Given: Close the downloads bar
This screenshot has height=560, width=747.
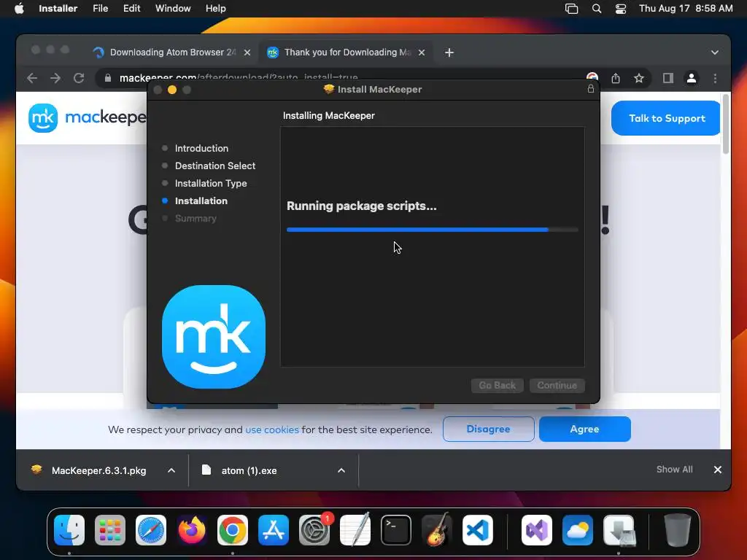Looking at the screenshot, I should coord(718,470).
